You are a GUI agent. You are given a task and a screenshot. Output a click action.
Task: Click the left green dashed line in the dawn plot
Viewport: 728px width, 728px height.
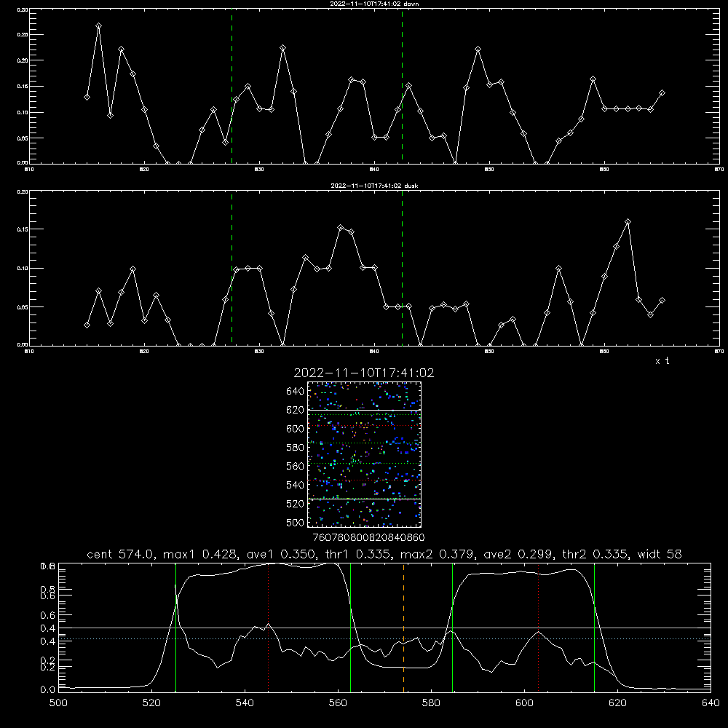point(232,87)
